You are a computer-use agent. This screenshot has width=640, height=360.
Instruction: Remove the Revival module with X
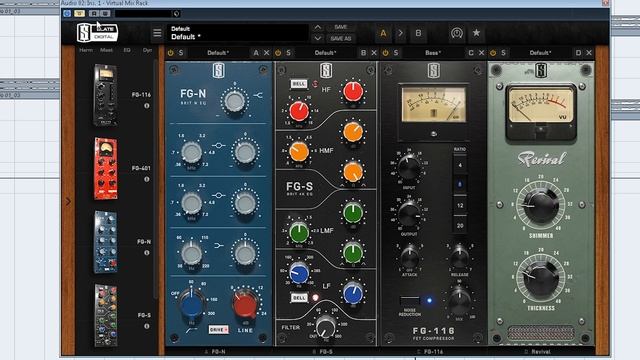[589, 53]
